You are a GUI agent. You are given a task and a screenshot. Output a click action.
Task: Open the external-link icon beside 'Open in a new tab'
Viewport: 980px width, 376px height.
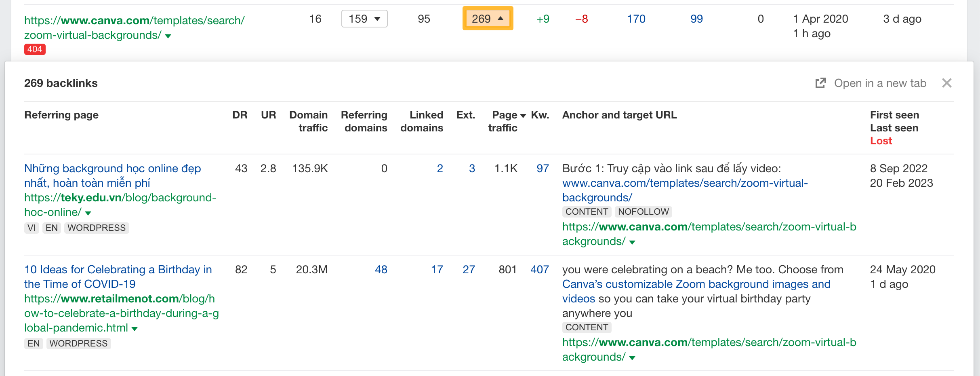[x=820, y=83]
